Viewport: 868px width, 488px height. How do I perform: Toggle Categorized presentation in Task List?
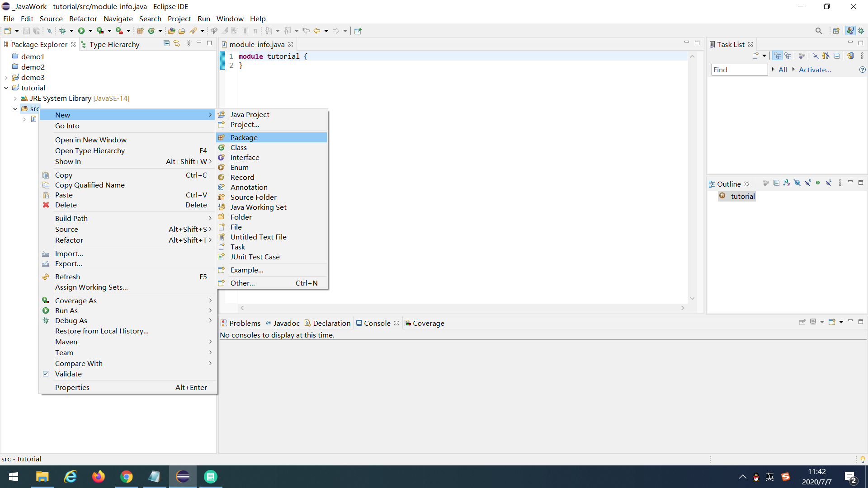click(777, 56)
